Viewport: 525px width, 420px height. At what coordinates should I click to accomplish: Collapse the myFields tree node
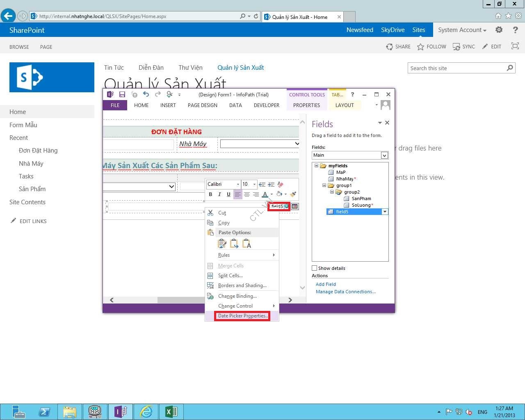click(x=316, y=166)
